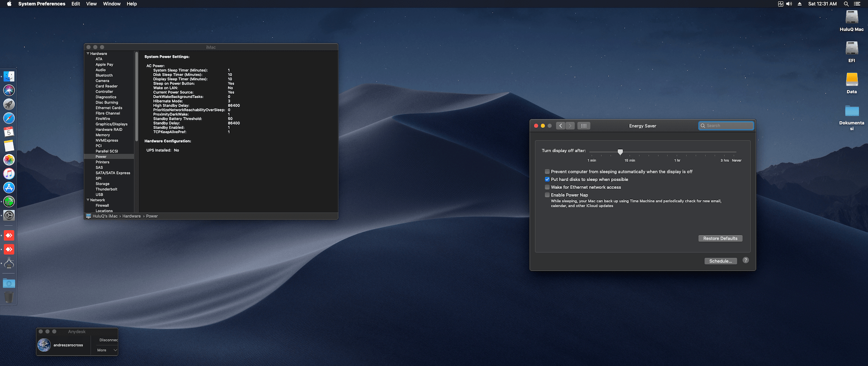Click the volume icon in menu bar
Viewport: 868px width, 366px height.
(789, 4)
